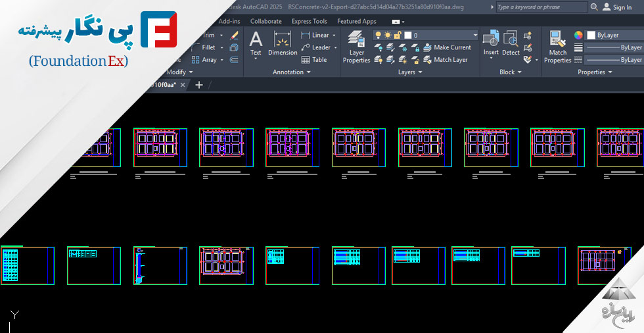This screenshot has height=333, width=644.
Task: Select the Match Properties tool
Action: coord(557,46)
